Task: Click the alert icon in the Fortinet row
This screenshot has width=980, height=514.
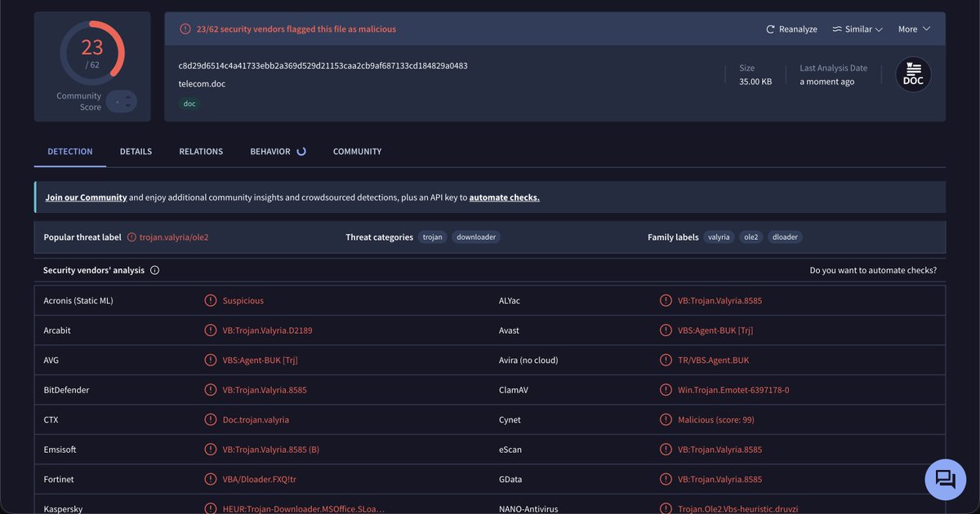Action: pos(211,480)
